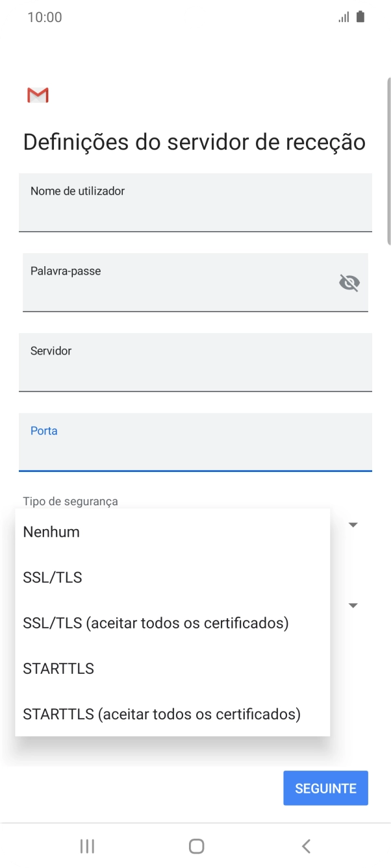Click the battery icon in status bar
Viewport: 391px width, 868px height.
pyautogui.click(x=361, y=16)
